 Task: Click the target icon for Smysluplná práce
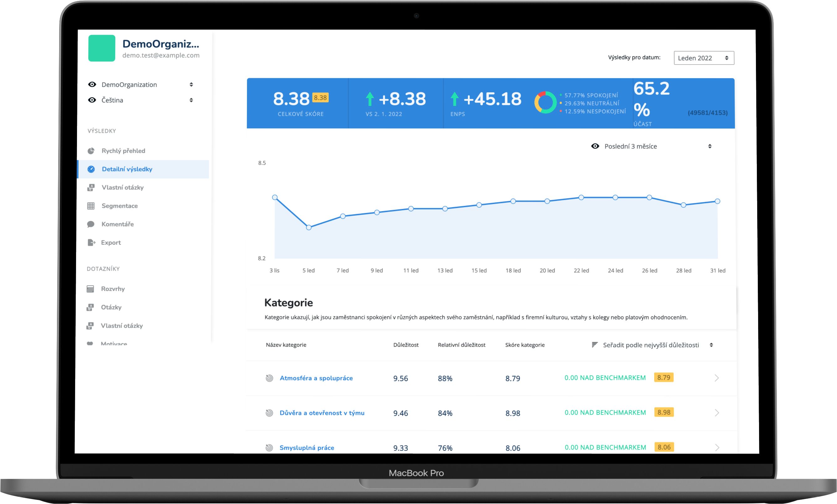pos(270,448)
